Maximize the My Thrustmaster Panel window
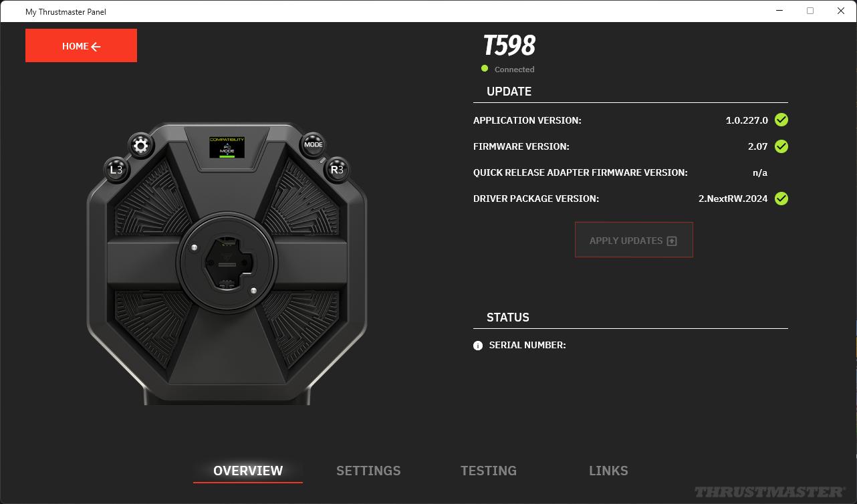 click(x=810, y=11)
